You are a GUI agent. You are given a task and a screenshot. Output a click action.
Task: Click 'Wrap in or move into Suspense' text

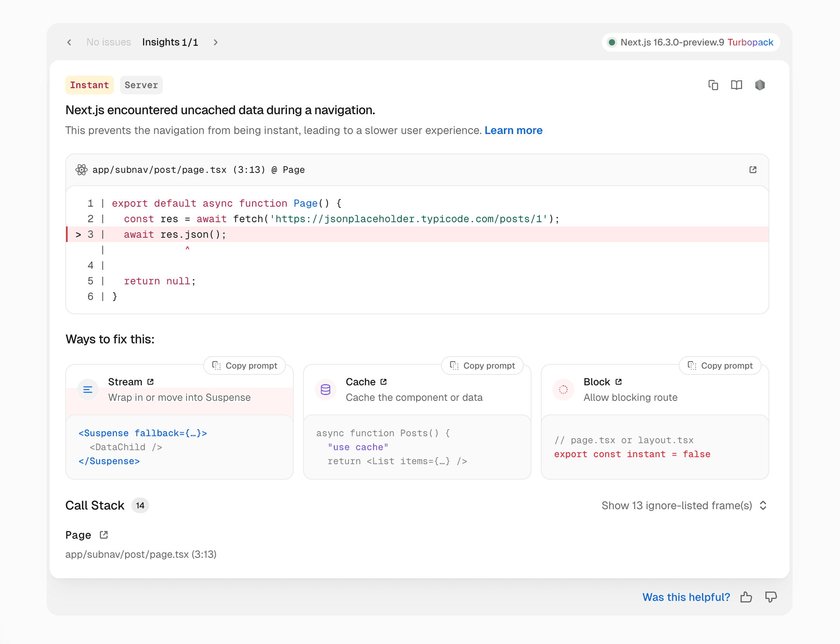coord(180,397)
